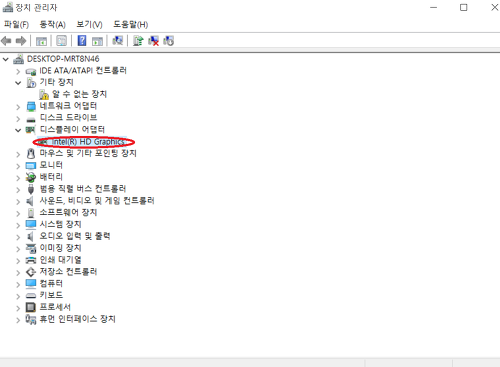
Task: Click the mouse icon for 마우스 및 기타 포인팅 장치
Action: (31, 154)
